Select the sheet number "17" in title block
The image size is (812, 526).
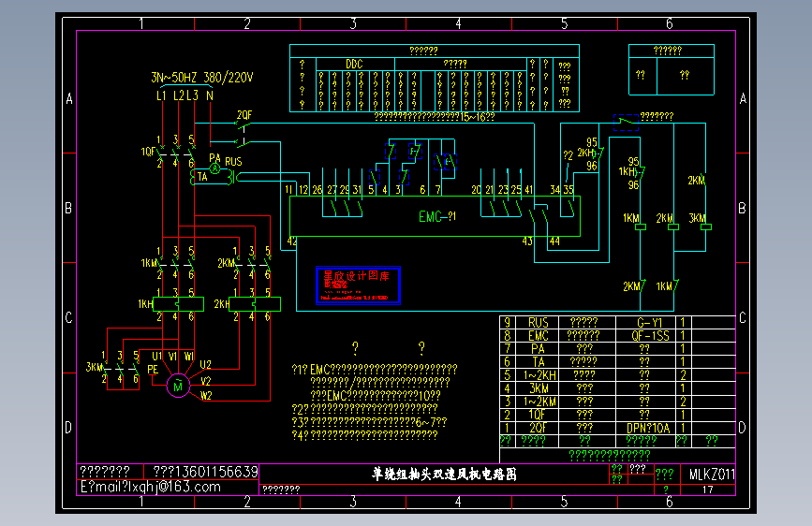[708, 489]
